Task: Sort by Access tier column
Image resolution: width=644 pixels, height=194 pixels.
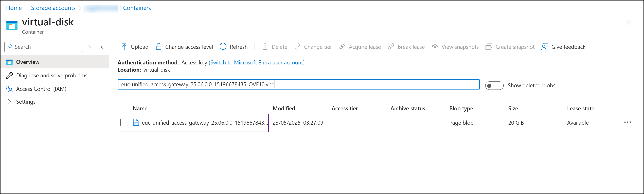Action: (345, 109)
